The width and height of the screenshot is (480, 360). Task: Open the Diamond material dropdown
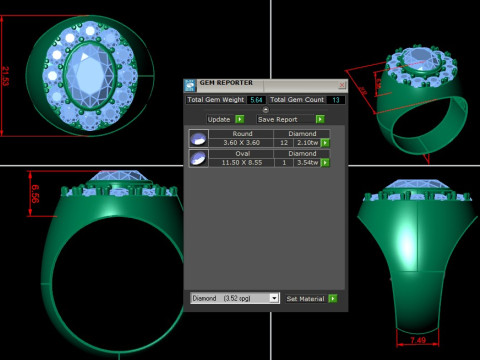(274, 298)
